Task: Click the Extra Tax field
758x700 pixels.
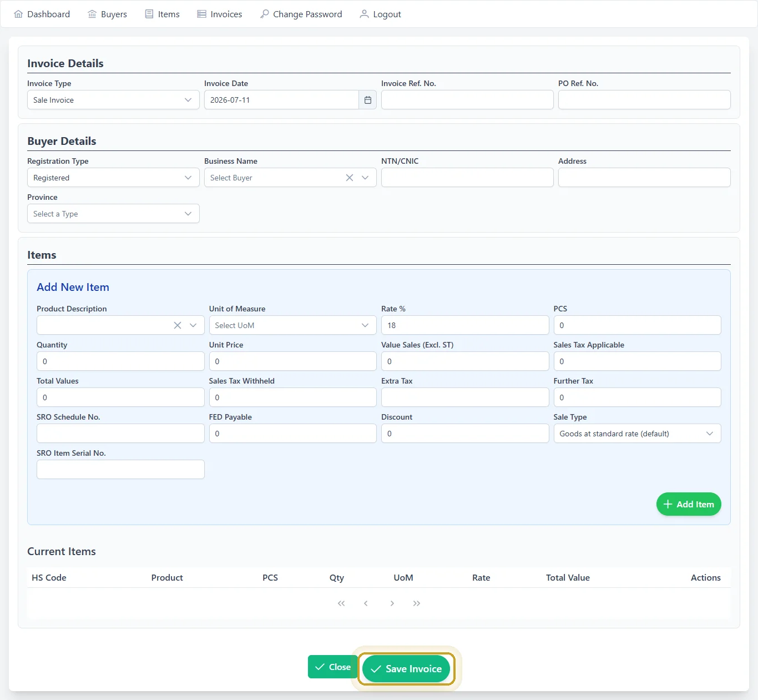Action: (x=465, y=397)
